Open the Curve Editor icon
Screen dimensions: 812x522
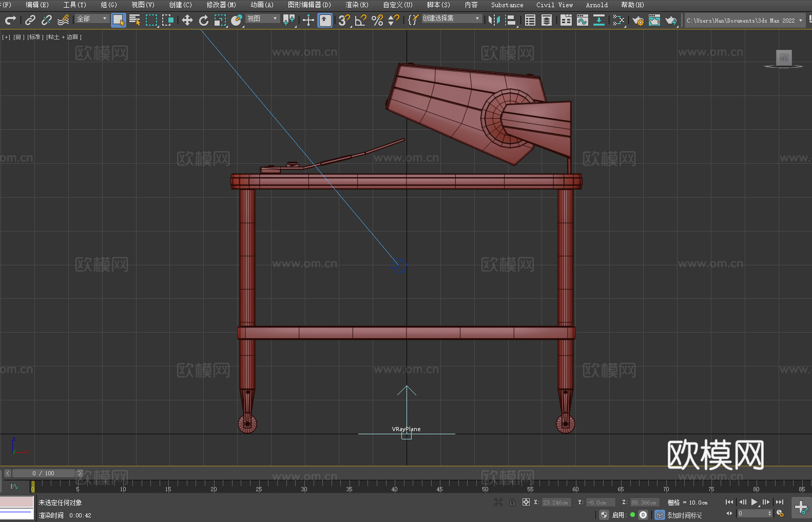tap(582, 20)
